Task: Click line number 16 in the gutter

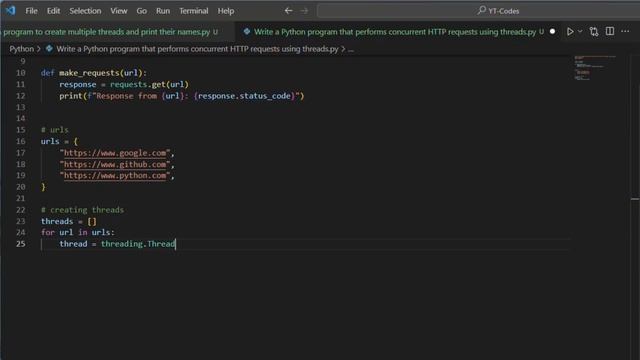Action: coord(21,141)
